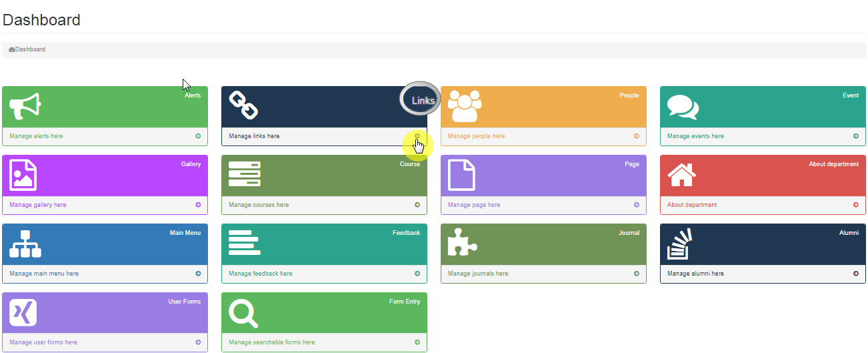This screenshot has width=868, height=353.
Task: Click the magnifying glass Form Entry icon
Action: pos(243,313)
